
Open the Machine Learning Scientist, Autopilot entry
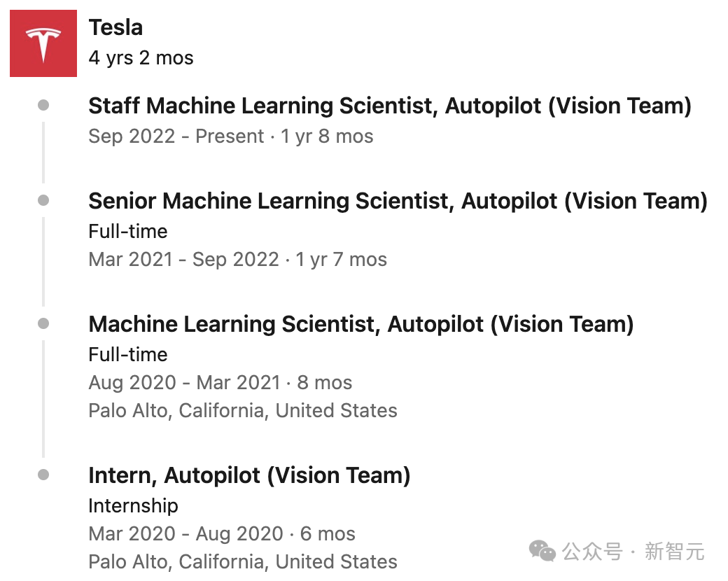pos(361,324)
